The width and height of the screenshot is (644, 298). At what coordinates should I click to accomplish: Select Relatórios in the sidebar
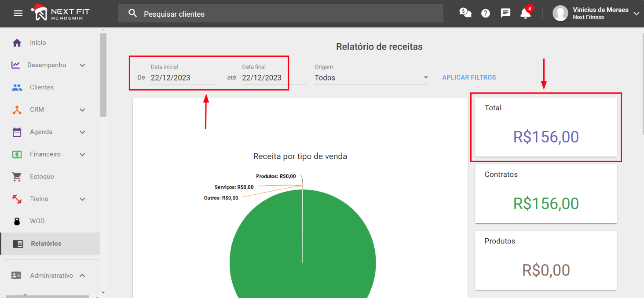pos(50,243)
